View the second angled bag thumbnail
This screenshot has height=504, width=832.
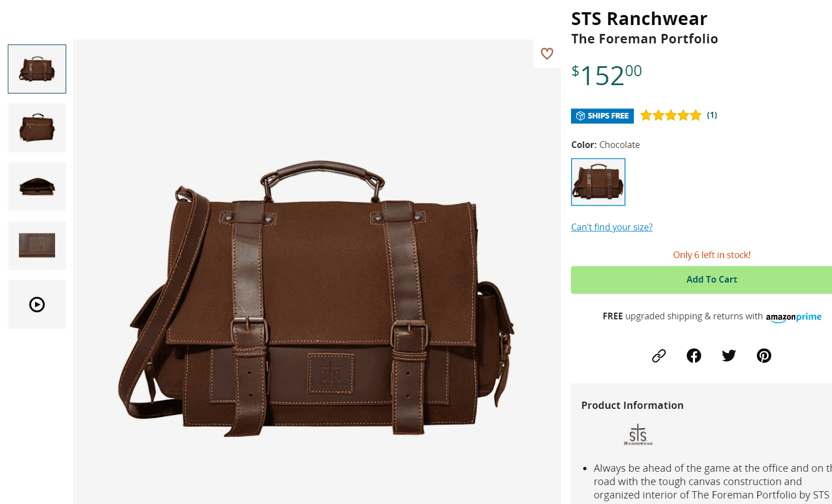(37, 128)
